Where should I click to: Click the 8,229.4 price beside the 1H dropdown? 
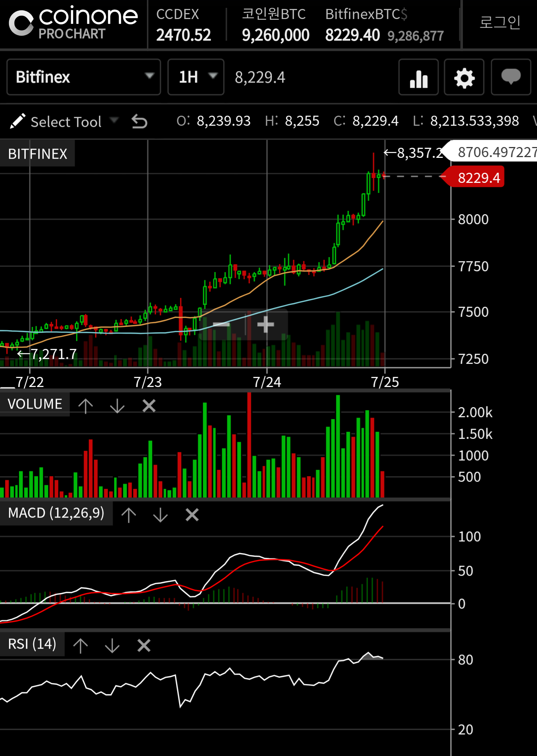pyautogui.click(x=260, y=78)
